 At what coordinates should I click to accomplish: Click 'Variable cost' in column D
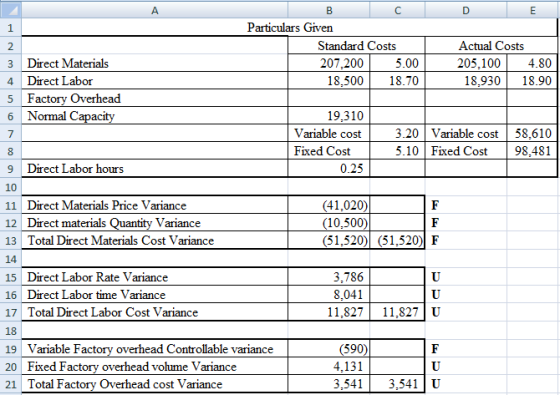(466, 133)
